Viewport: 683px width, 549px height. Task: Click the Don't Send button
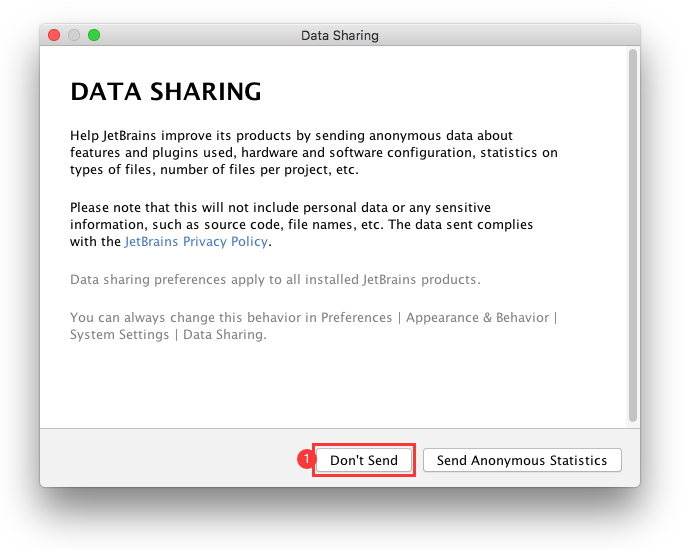[364, 461]
